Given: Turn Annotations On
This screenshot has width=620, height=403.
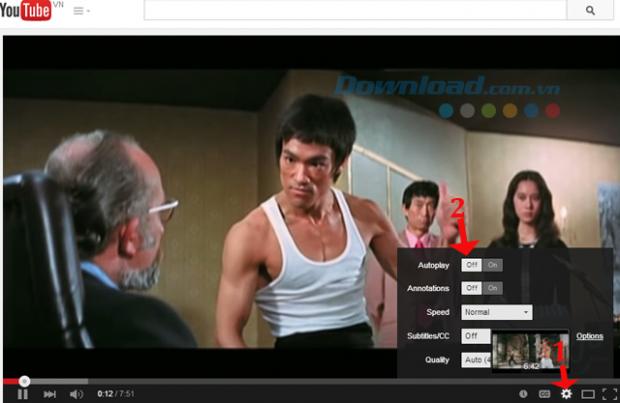Looking at the screenshot, I should pos(493,288).
